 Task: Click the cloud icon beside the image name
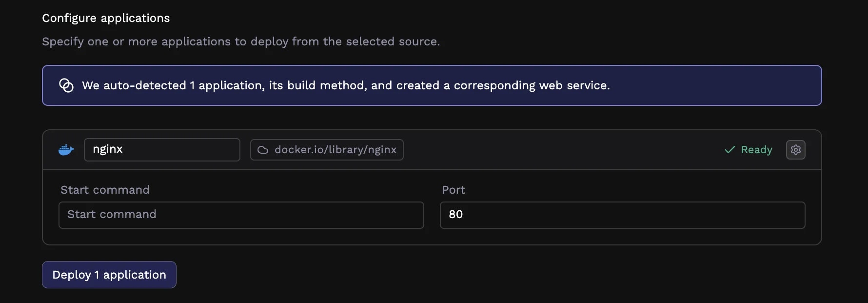[x=262, y=150]
